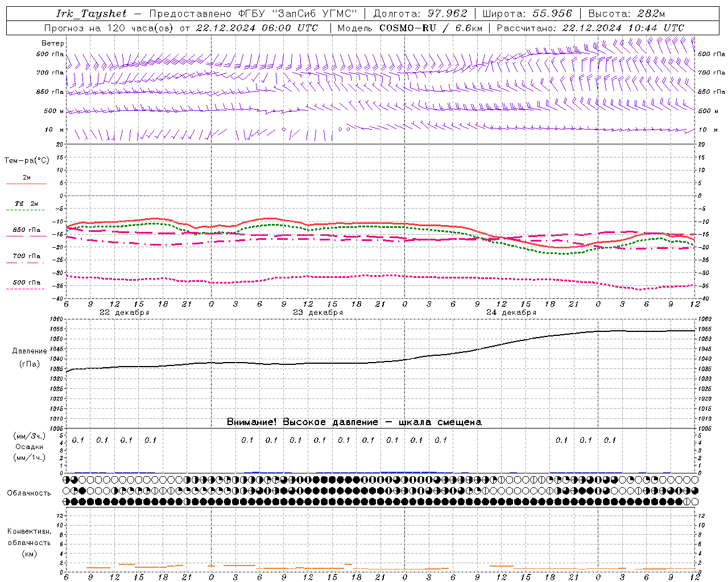Click the (км) unit label under convective cloudiness
The width and height of the screenshot is (728, 582).
29,554
